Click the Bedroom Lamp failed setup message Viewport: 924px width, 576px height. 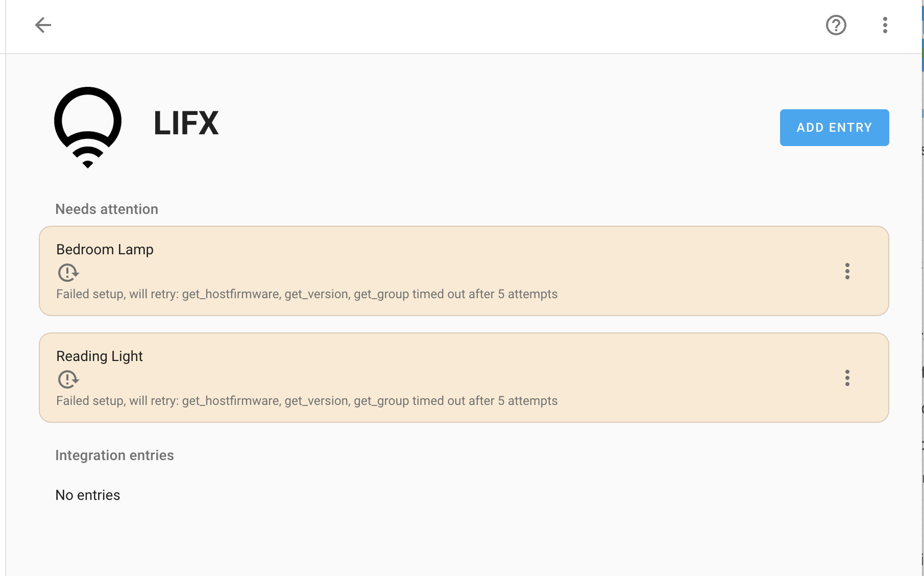[307, 294]
